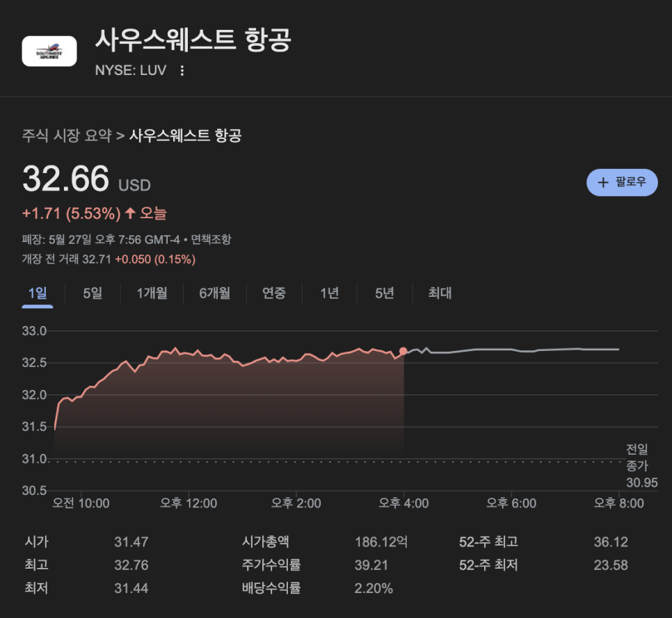
Task: Click the 최고 value 32.76
Action: (x=131, y=565)
